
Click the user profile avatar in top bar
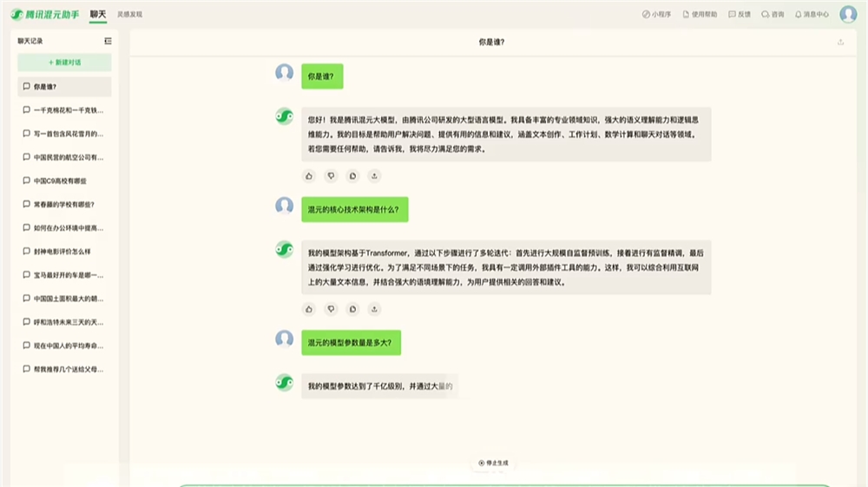848,15
